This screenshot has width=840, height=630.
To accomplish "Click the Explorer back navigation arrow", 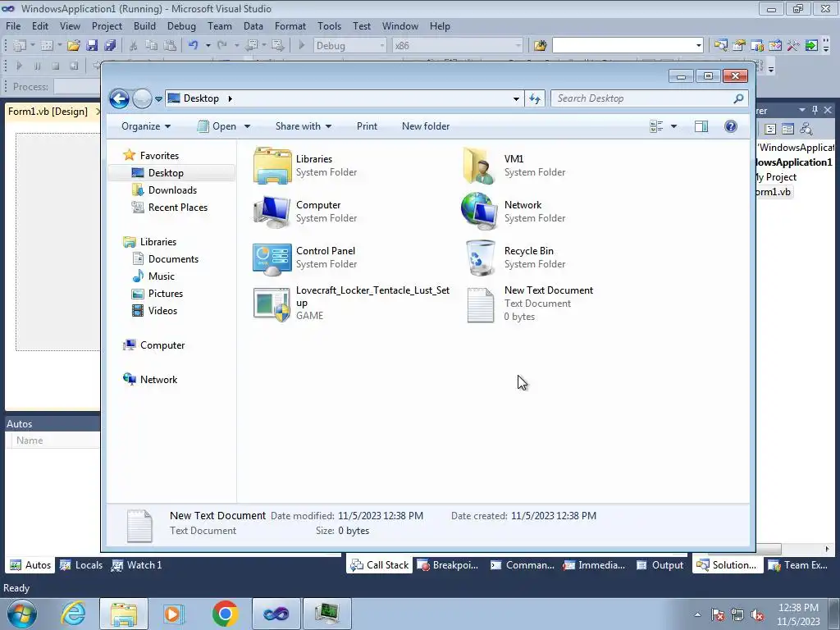I will pyautogui.click(x=119, y=98).
